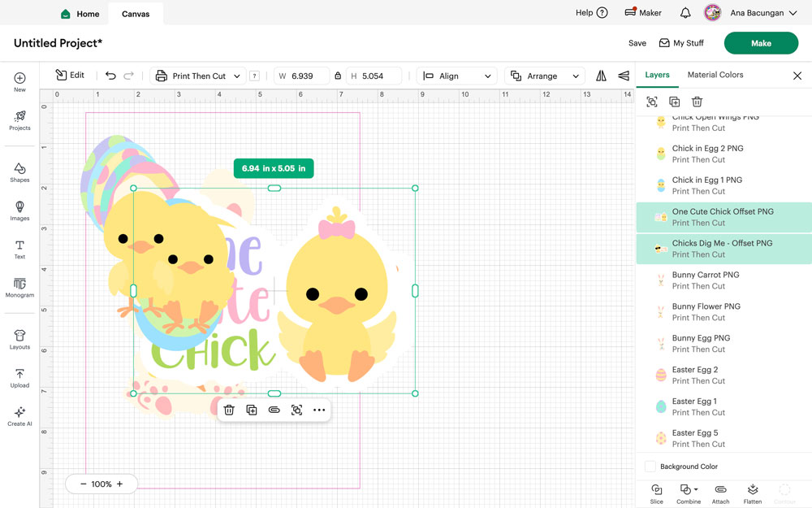Click the Undo arrow
The width and height of the screenshot is (812, 508).
[110, 76]
